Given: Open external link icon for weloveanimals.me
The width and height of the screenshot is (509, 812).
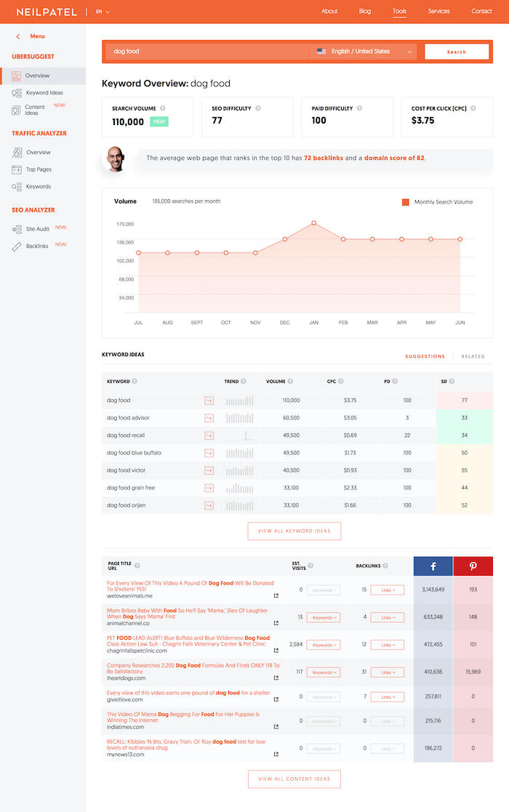Looking at the screenshot, I should tap(276, 595).
